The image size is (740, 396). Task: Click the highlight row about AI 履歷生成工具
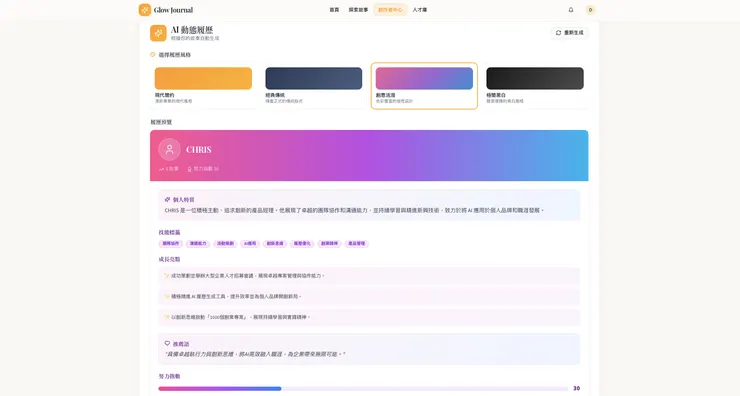coord(369,296)
